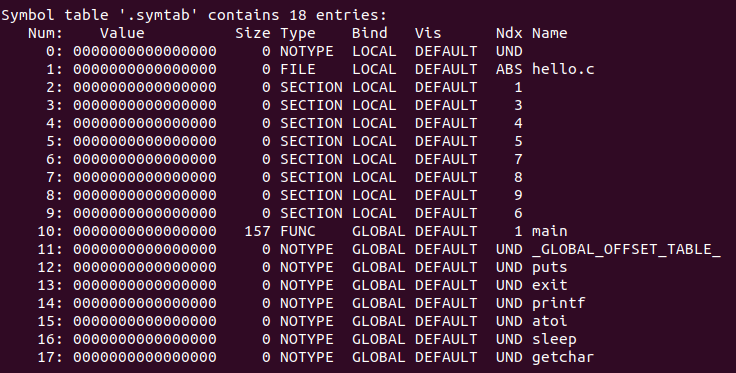Click the 'NOTYPE' type in the printf row
The height and width of the screenshot is (373, 736).
[307, 303]
